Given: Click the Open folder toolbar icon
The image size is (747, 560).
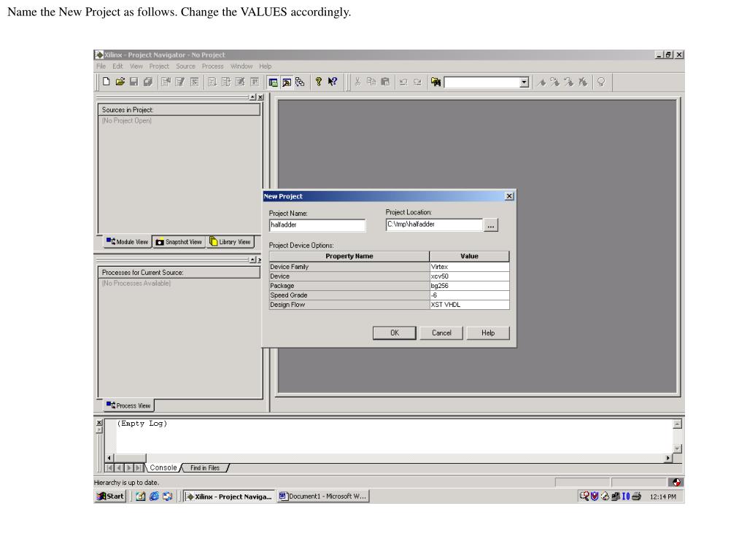Looking at the screenshot, I should [x=120, y=82].
